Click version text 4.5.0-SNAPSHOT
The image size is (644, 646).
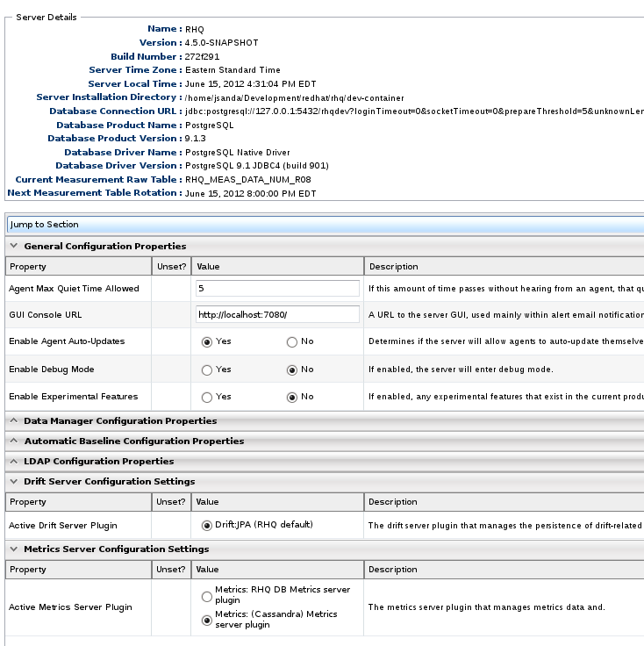pyautogui.click(x=221, y=43)
